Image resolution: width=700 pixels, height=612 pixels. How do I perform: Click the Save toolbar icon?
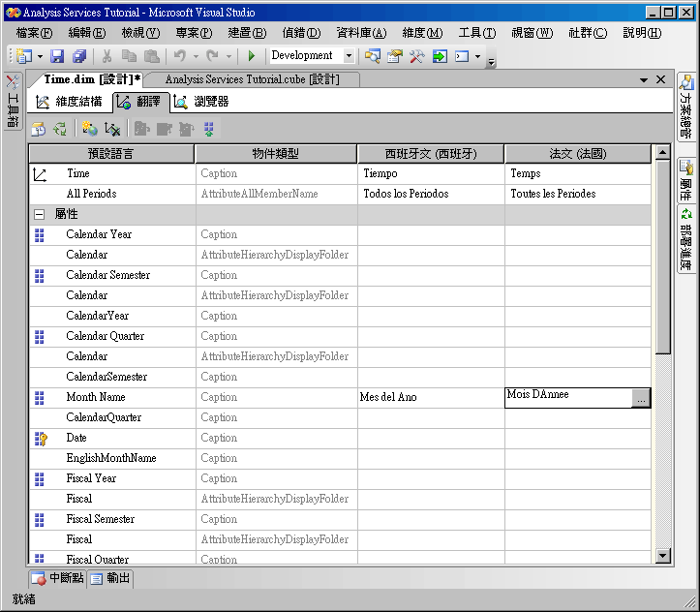(x=57, y=56)
